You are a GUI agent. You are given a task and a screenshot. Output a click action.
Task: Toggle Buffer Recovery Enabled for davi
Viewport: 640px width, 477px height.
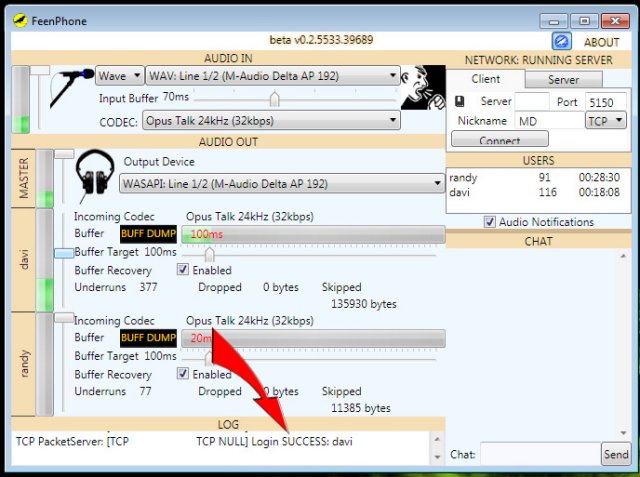[x=182, y=269]
